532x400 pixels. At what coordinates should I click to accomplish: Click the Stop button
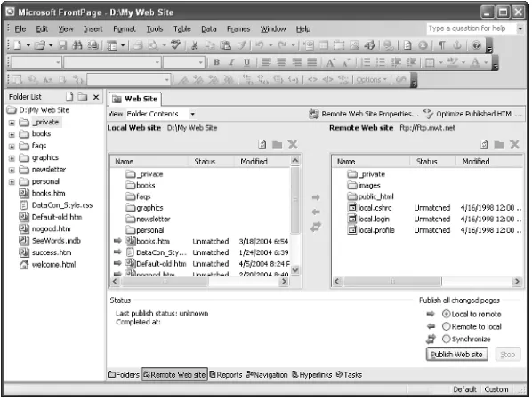[x=508, y=355]
